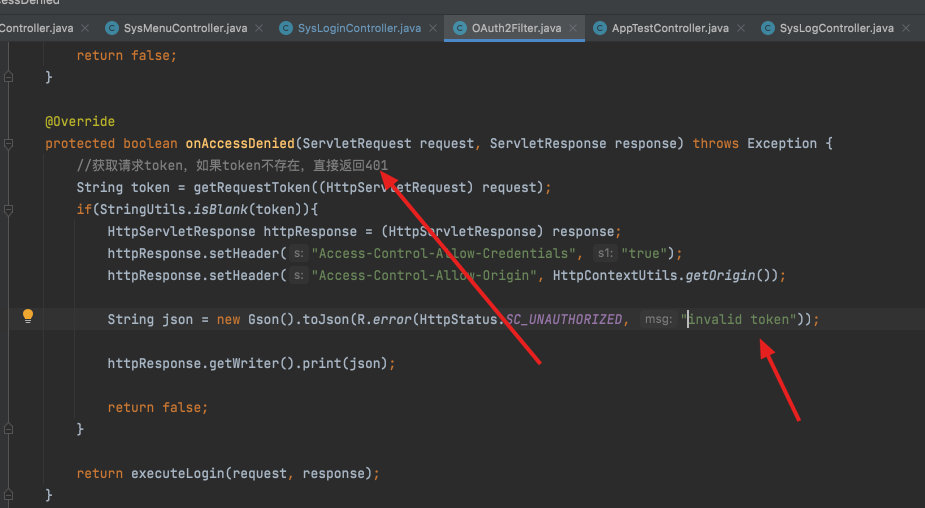Click the SysMenuController.java class icon
925x508 pixels.
pos(111,28)
